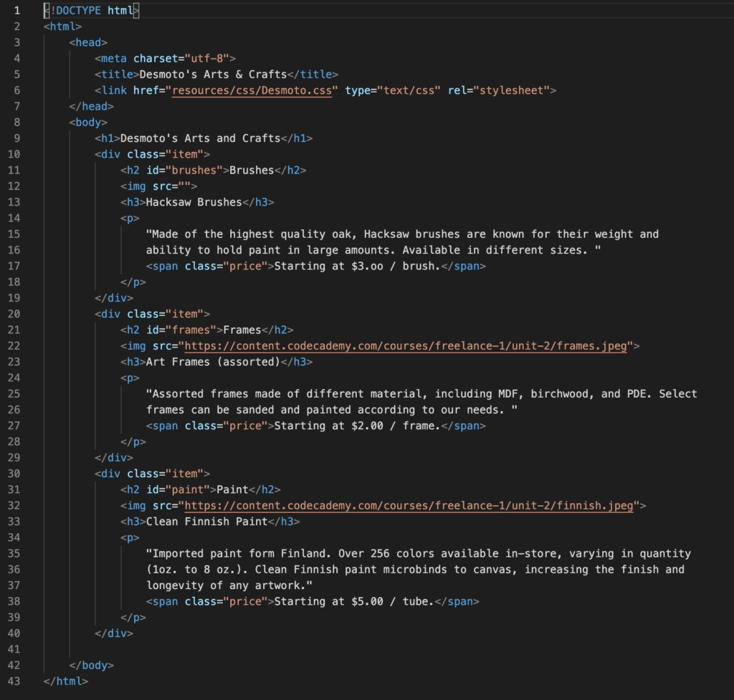
Task: Click the meta charset utf-8 tag
Action: (165, 59)
